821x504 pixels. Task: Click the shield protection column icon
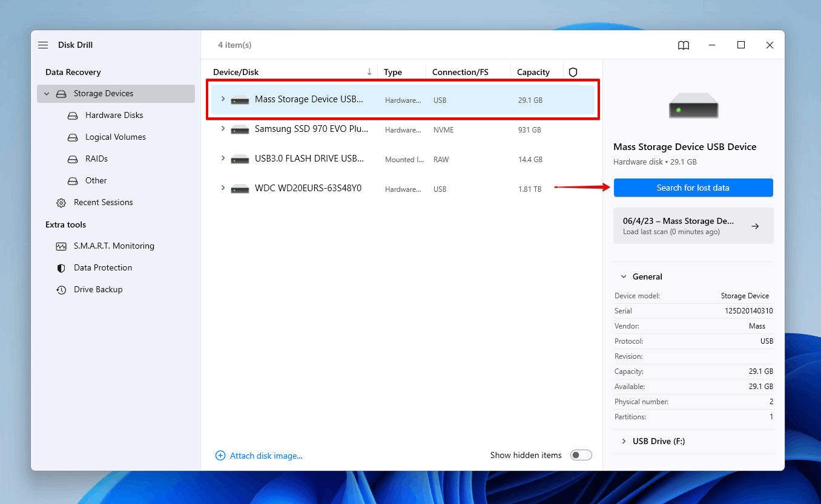coord(573,72)
